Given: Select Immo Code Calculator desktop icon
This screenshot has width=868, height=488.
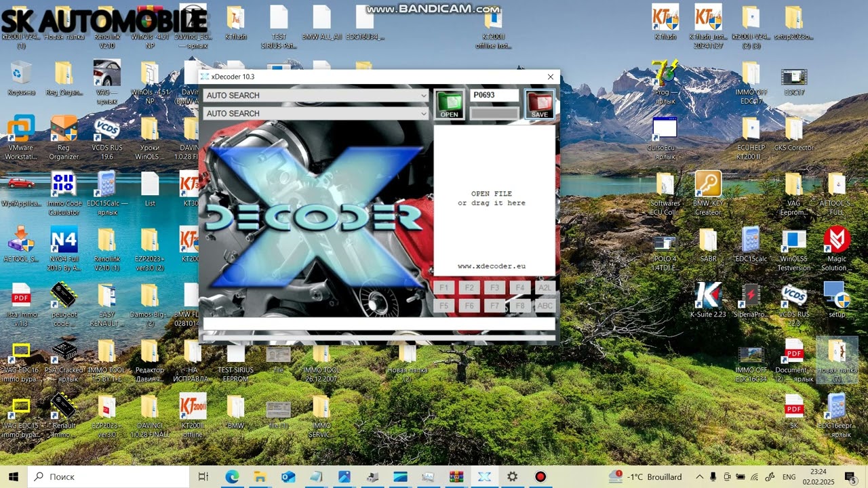Looking at the screenshot, I should 64,194.
